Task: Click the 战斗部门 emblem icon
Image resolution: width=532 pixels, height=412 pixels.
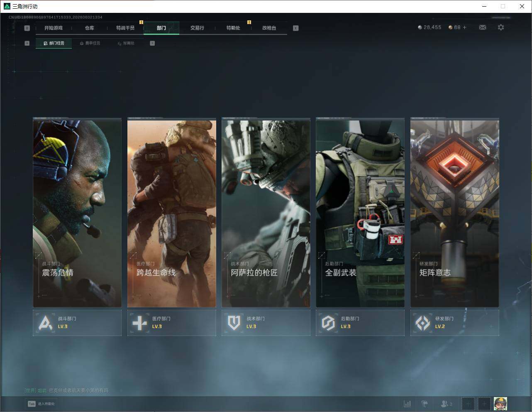Action: pyautogui.click(x=45, y=323)
